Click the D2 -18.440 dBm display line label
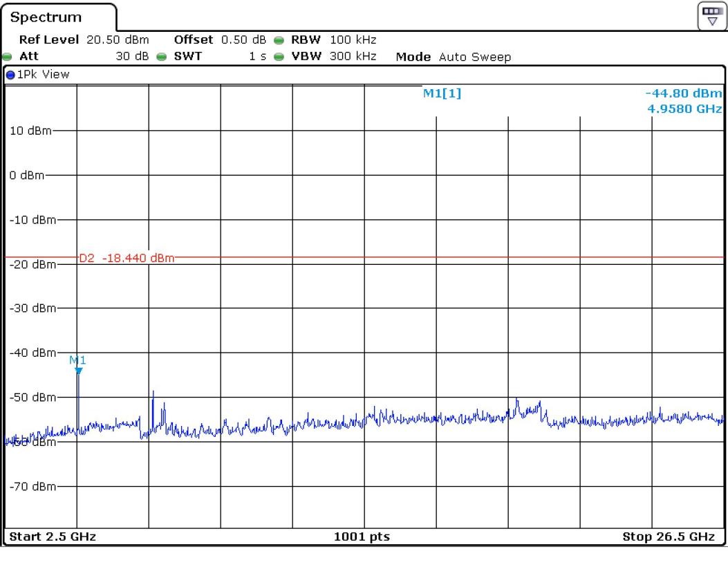The height and width of the screenshot is (567, 728). 127,258
